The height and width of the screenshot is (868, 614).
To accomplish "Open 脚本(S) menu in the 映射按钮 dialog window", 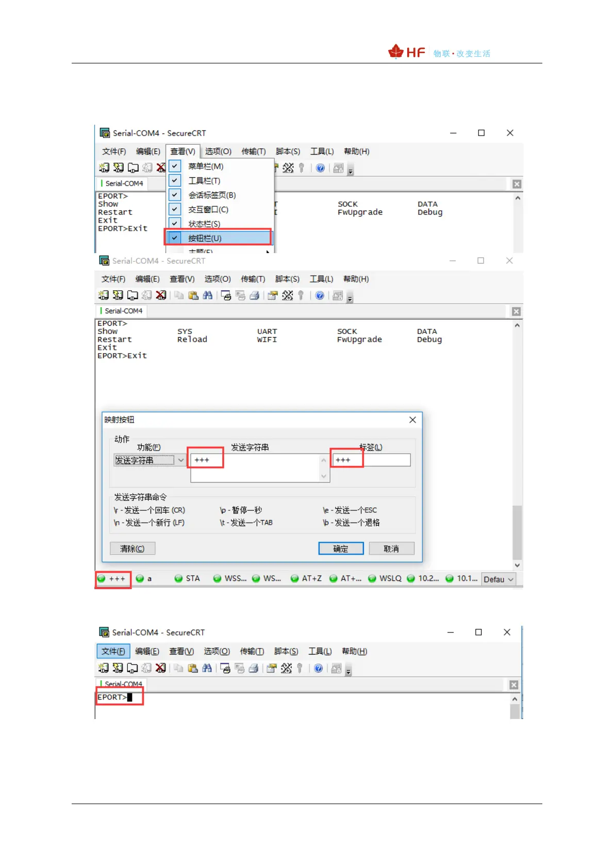I will [287, 279].
